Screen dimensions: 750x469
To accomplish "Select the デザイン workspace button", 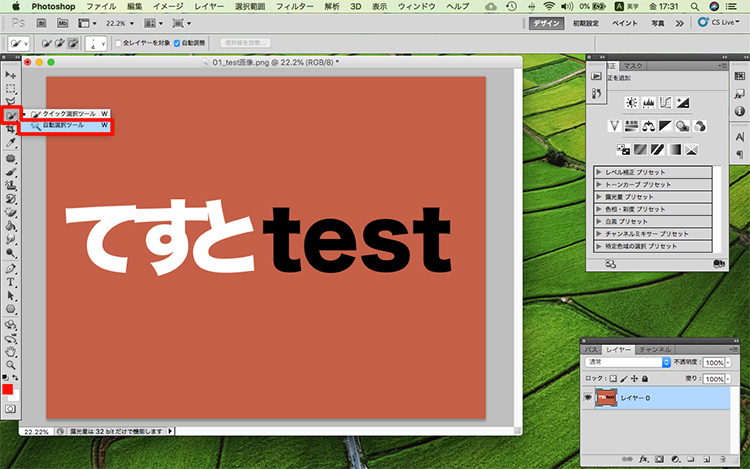I will 546,23.
